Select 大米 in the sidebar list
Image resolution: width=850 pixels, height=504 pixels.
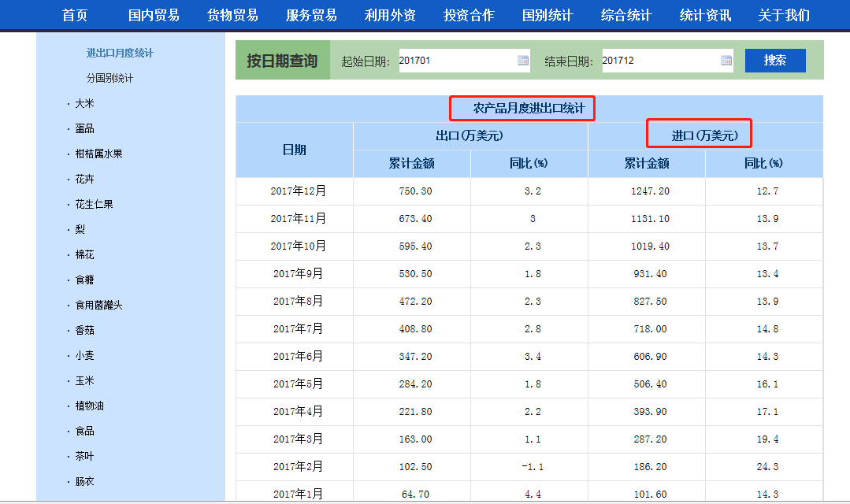click(x=84, y=103)
